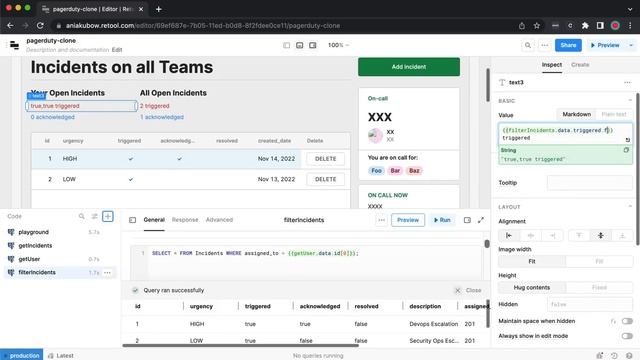Viewport: 640px width, 360px height.
Task: Select the getIncidents query
Action: click(36, 246)
